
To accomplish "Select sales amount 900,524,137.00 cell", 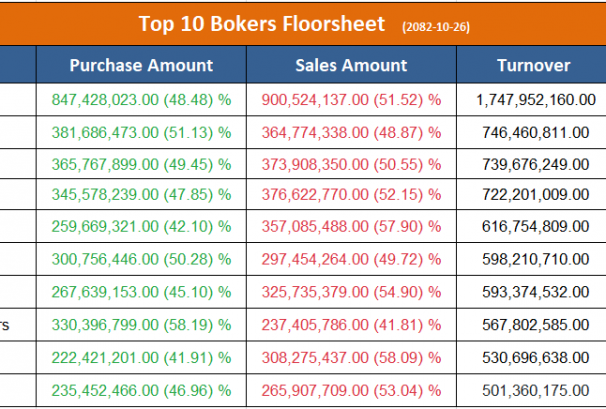I will pyautogui.click(x=351, y=99).
